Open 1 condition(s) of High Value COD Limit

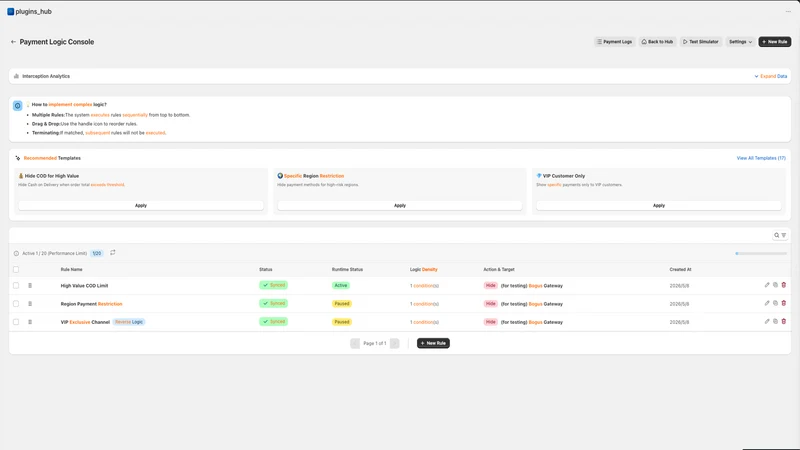[424, 286]
